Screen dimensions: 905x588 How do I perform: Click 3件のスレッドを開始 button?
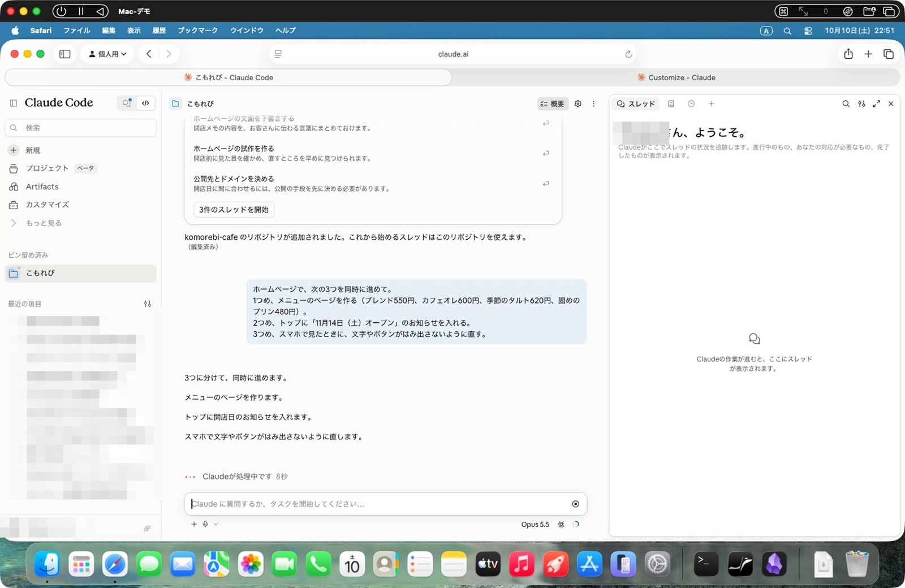tap(234, 210)
